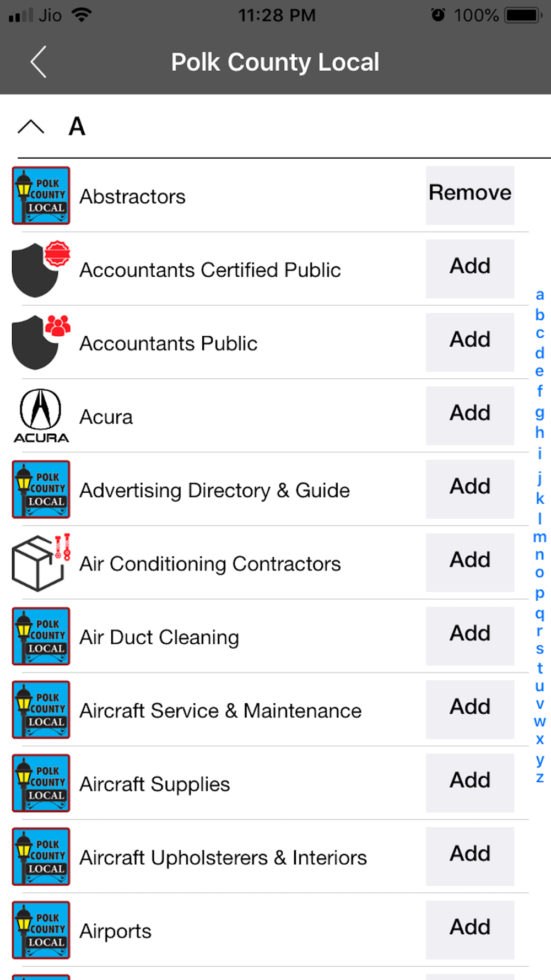Image resolution: width=551 pixels, height=980 pixels.
Task: Tap the Airports Polk County Local icon
Action: pos(41,930)
